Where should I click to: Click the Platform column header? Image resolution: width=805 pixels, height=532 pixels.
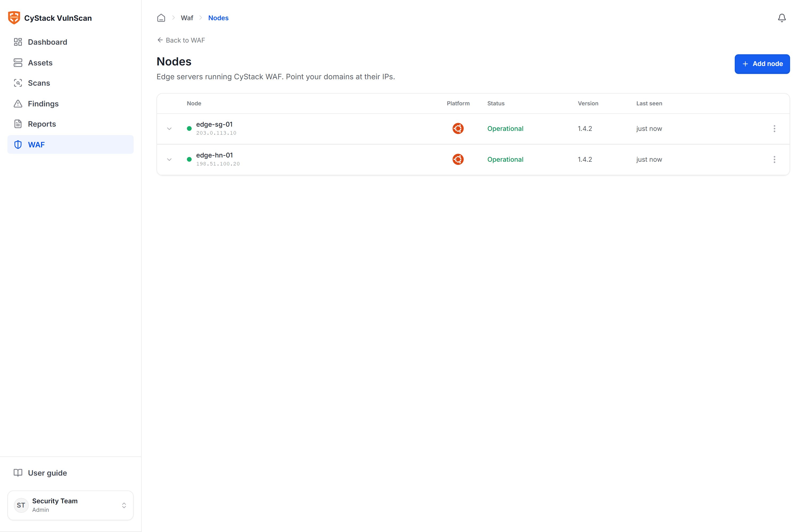458,103
